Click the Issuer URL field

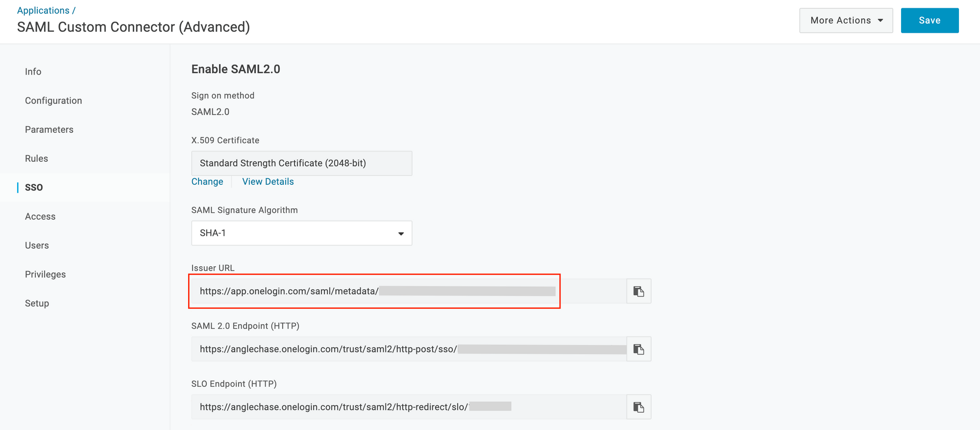(409, 291)
